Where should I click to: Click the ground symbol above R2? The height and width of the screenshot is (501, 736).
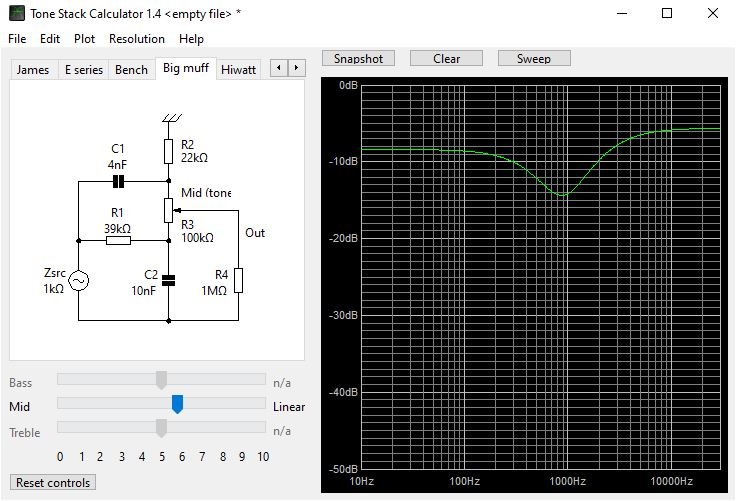point(172,118)
